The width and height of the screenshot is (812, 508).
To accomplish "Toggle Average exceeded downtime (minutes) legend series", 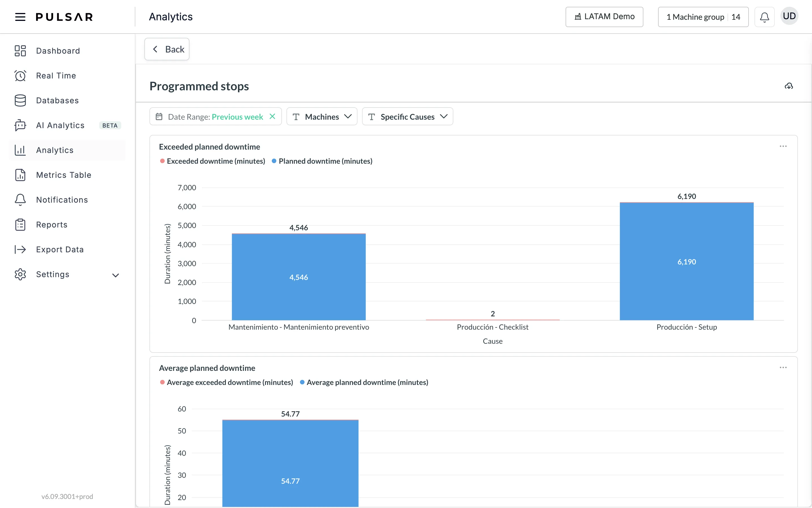I will pos(226,382).
